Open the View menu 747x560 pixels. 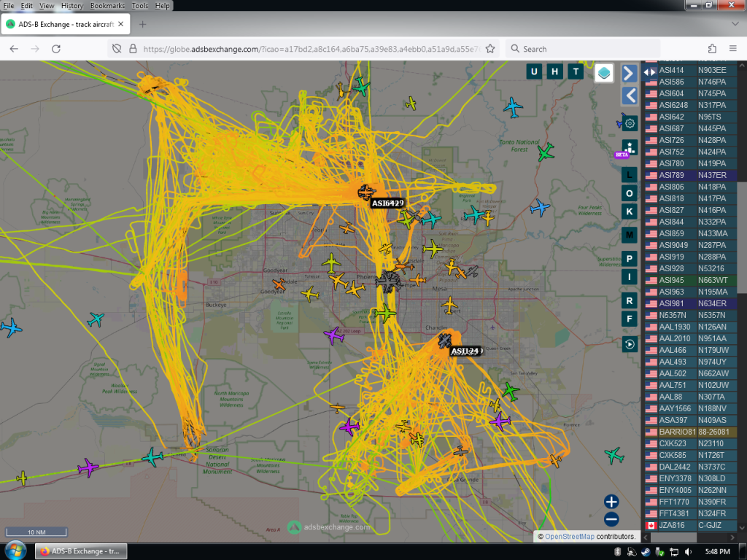pos(46,6)
